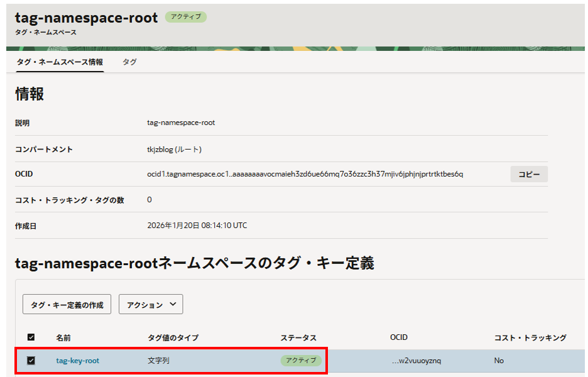This screenshot has width=588, height=377.
Task: Select the タグ・ネームスペース情報 tab
Action: [x=60, y=62]
